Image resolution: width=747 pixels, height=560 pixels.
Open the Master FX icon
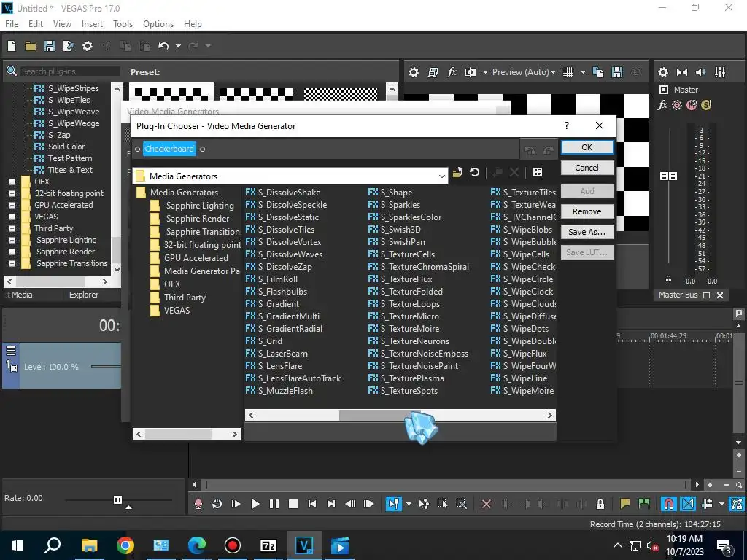point(662,105)
